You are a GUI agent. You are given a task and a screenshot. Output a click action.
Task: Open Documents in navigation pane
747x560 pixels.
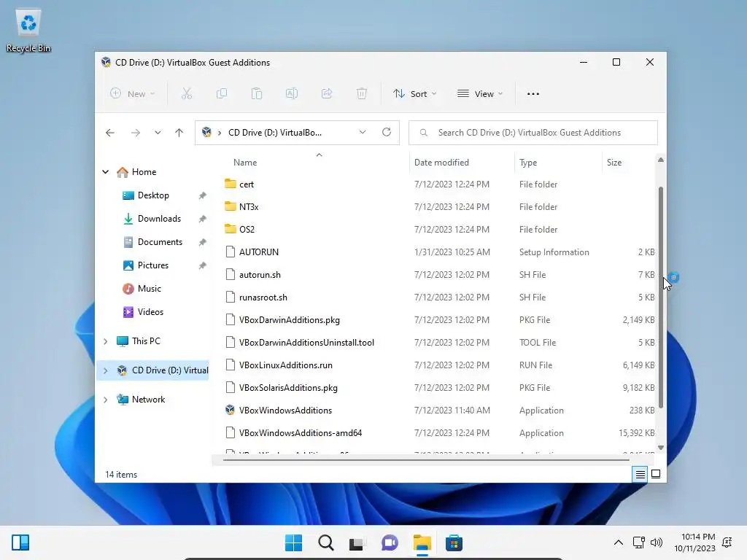click(x=160, y=242)
